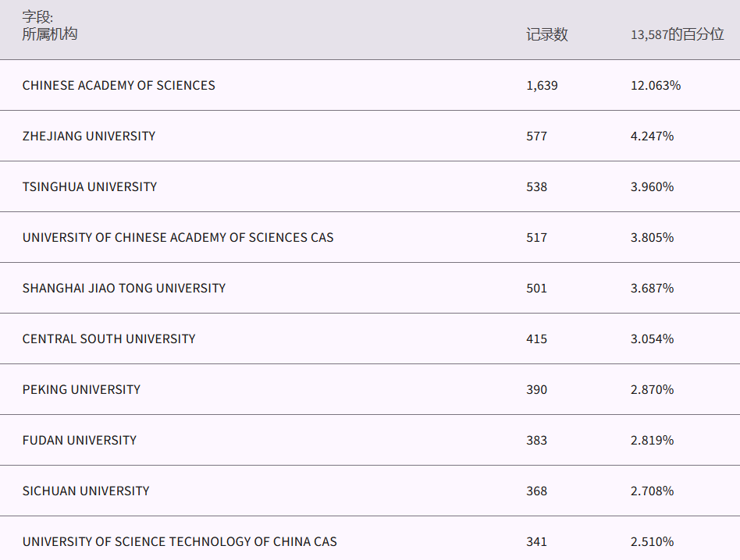Open the SICHUAN UNIVERSITY entry
The width and height of the screenshot is (740, 560).
pos(86,491)
